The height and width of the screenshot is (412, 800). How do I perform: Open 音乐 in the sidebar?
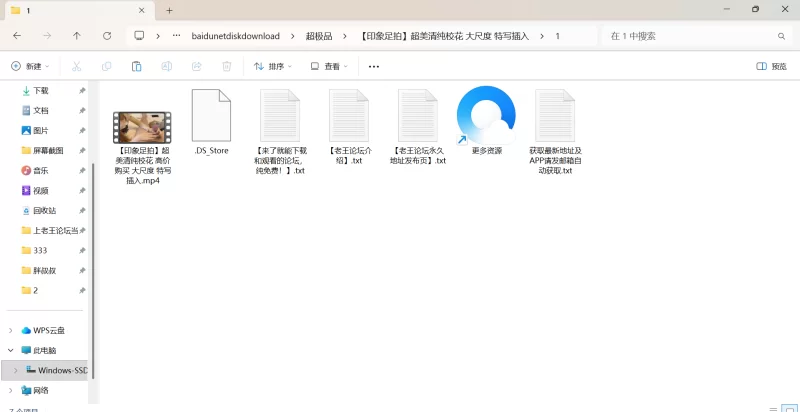(x=41, y=170)
